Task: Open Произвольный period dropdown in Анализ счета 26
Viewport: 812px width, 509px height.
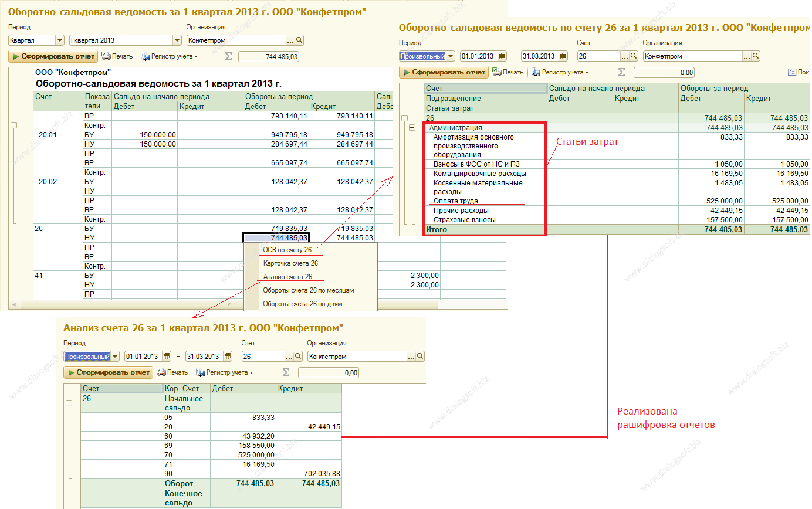Action: pyautogui.click(x=115, y=357)
